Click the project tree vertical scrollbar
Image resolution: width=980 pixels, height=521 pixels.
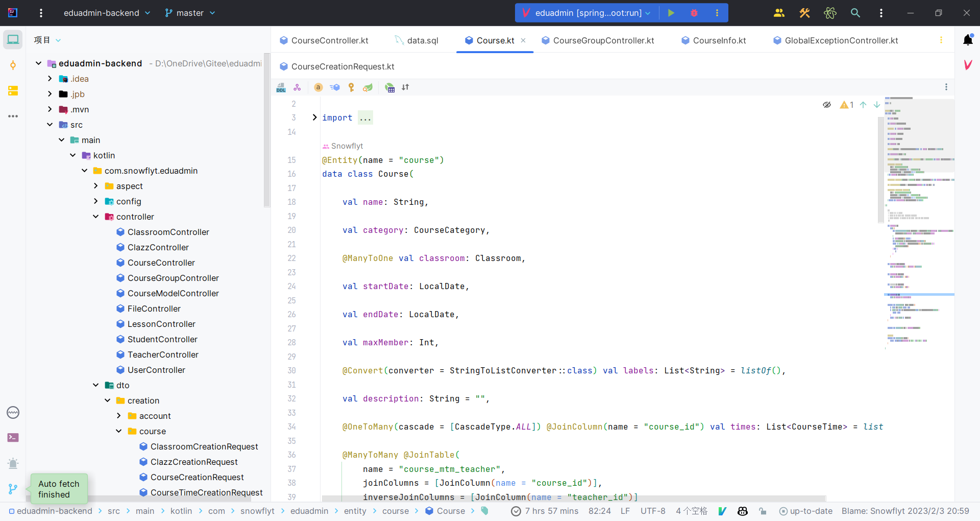(x=266, y=130)
